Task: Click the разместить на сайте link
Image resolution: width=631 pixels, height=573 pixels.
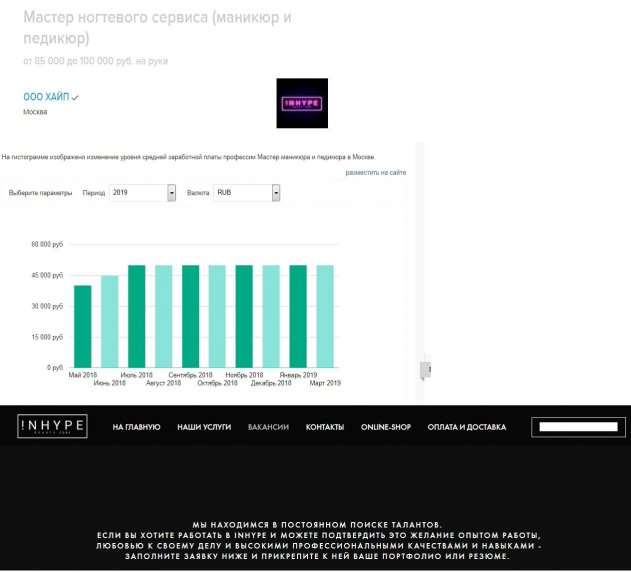Action: click(x=376, y=173)
